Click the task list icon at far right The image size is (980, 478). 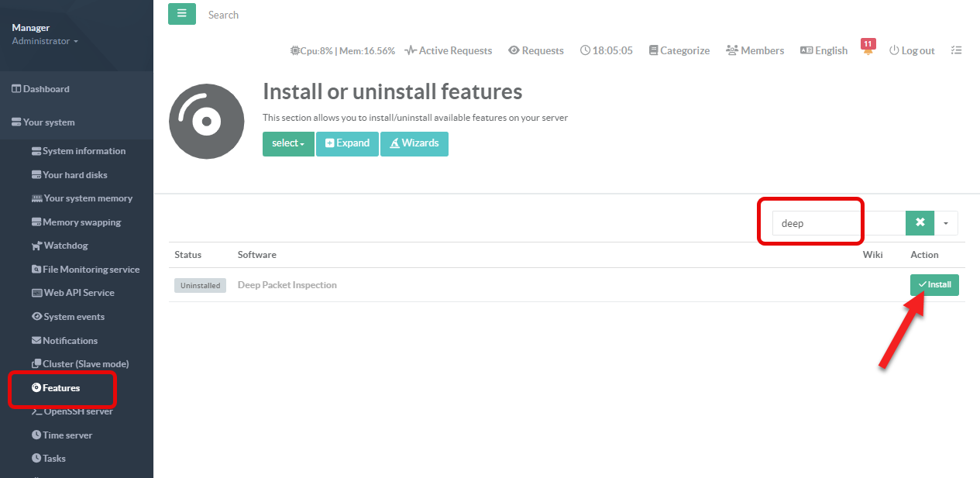tap(957, 50)
